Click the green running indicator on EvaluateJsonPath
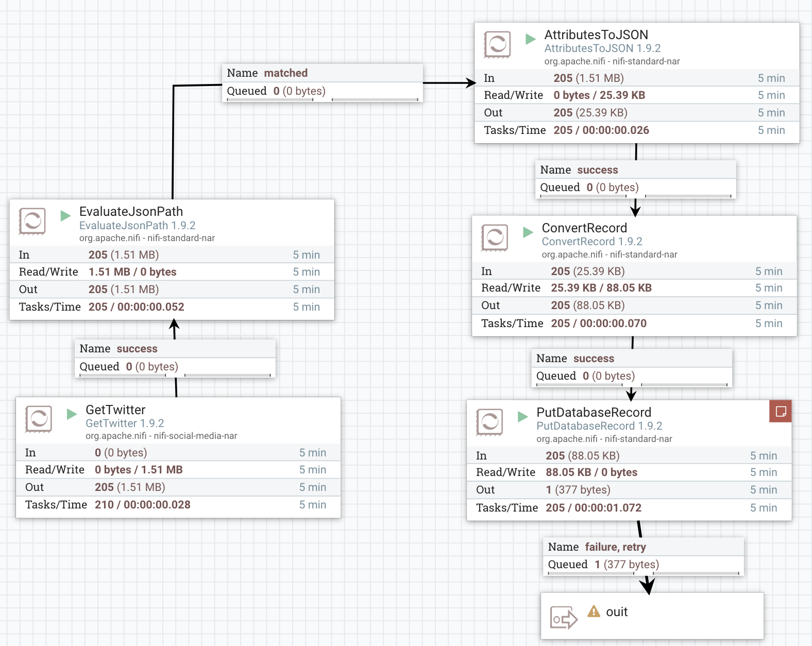Screen dimensions: 812x646 pos(65,215)
